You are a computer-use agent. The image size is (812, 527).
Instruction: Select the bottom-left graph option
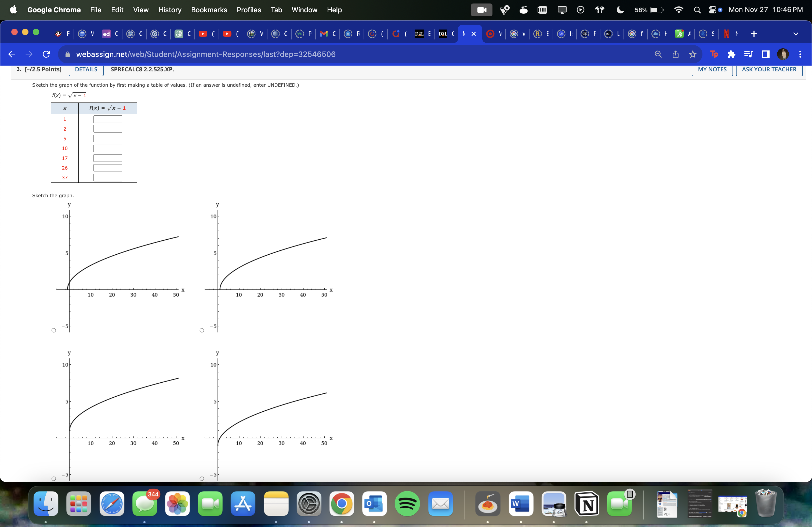click(x=53, y=479)
